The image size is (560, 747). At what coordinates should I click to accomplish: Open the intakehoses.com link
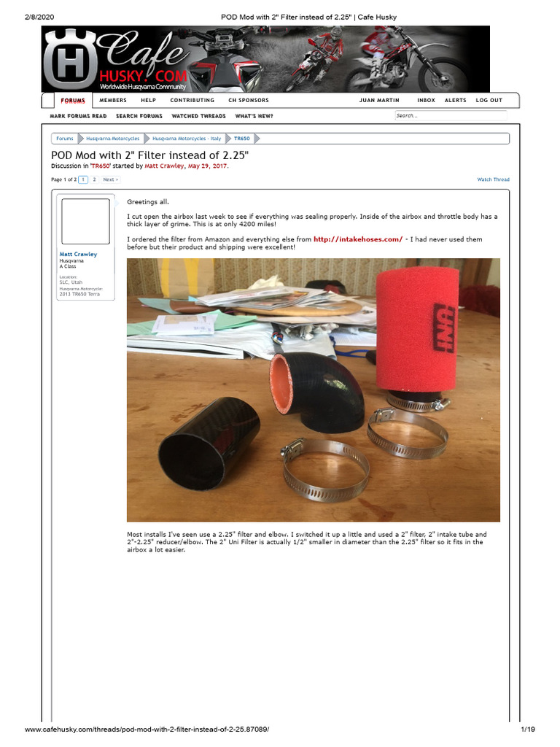[357, 239]
